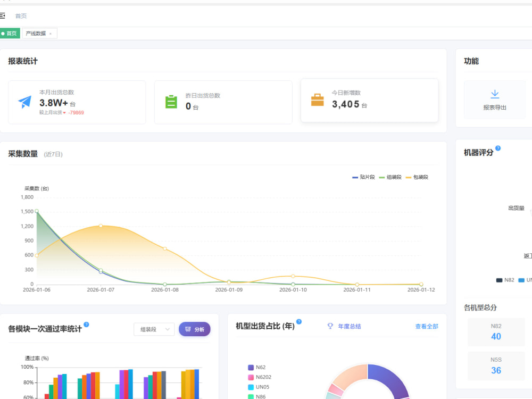The image size is (532, 399).
Task: Click the 各机型总分 heading
Action: point(480,307)
